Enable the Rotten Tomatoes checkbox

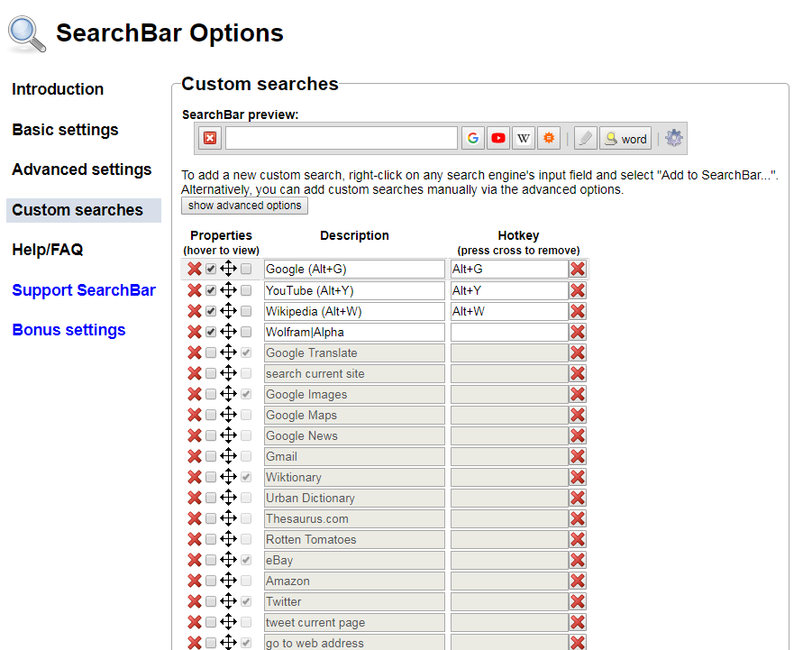(x=211, y=538)
